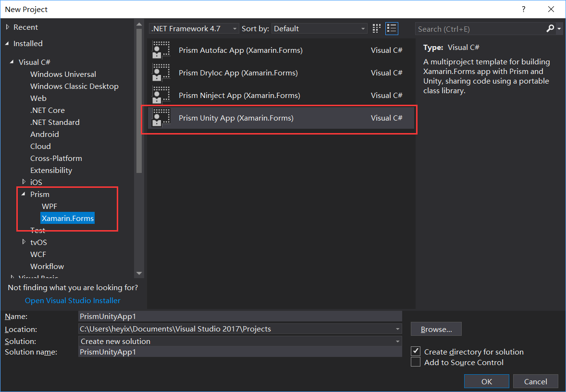The height and width of the screenshot is (392, 566).
Task: Click the category tree scrollbar thumb
Action: (x=139, y=101)
